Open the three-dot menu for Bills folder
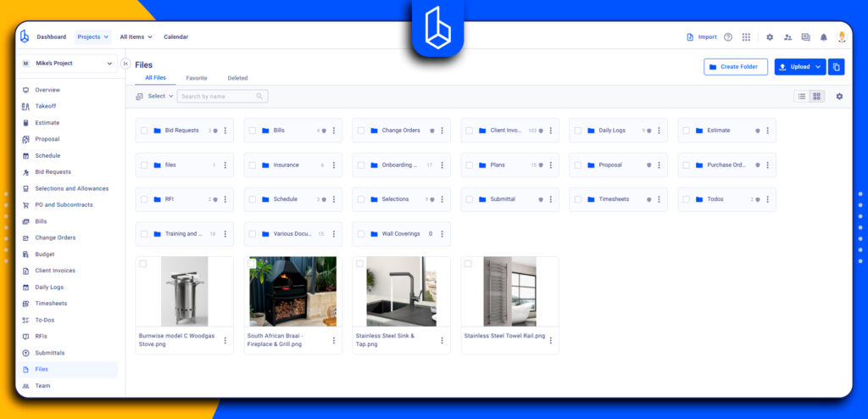868x419 pixels. pos(334,131)
